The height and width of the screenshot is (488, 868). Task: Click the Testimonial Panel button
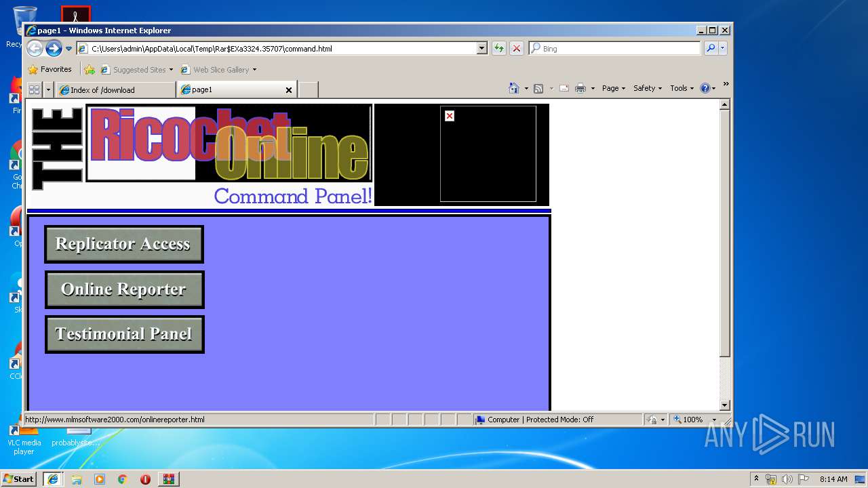coord(124,334)
